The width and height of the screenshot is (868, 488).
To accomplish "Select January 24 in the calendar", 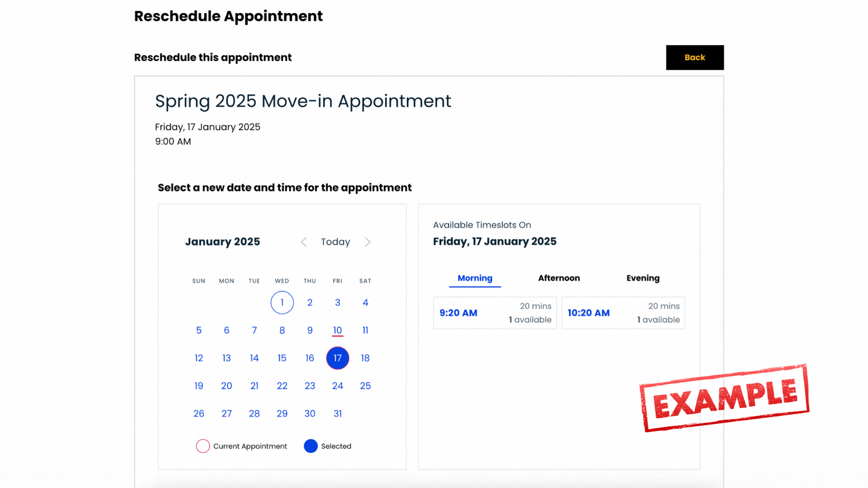I will click(x=338, y=386).
